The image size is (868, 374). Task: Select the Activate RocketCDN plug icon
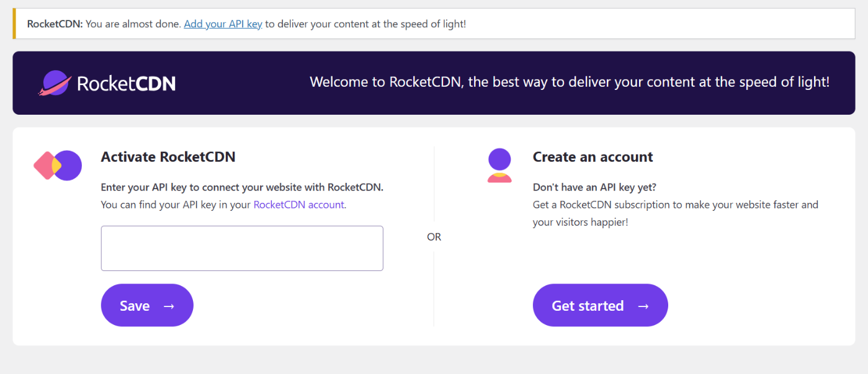click(57, 165)
